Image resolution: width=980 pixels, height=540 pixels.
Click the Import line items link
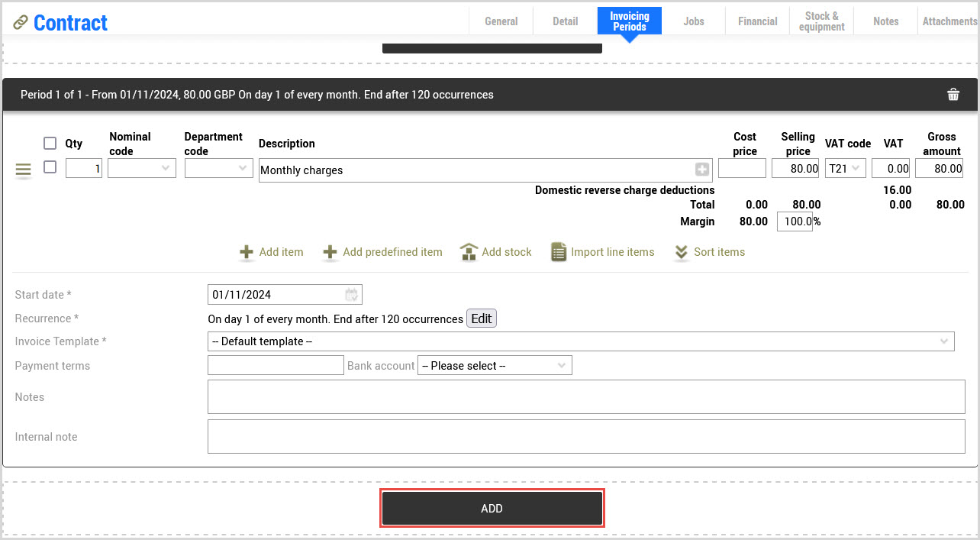point(613,252)
